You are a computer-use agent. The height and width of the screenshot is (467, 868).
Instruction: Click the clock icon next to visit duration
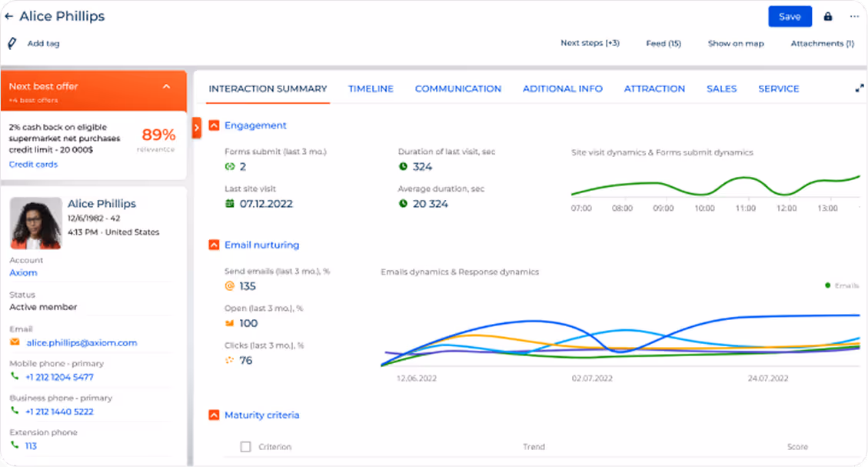click(403, 165)
